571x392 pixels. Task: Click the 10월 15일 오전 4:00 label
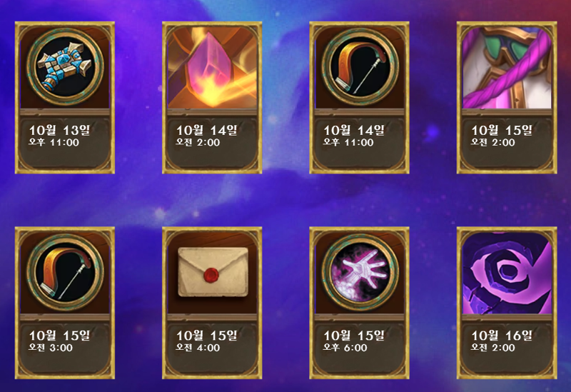click(x=207, y=341)
